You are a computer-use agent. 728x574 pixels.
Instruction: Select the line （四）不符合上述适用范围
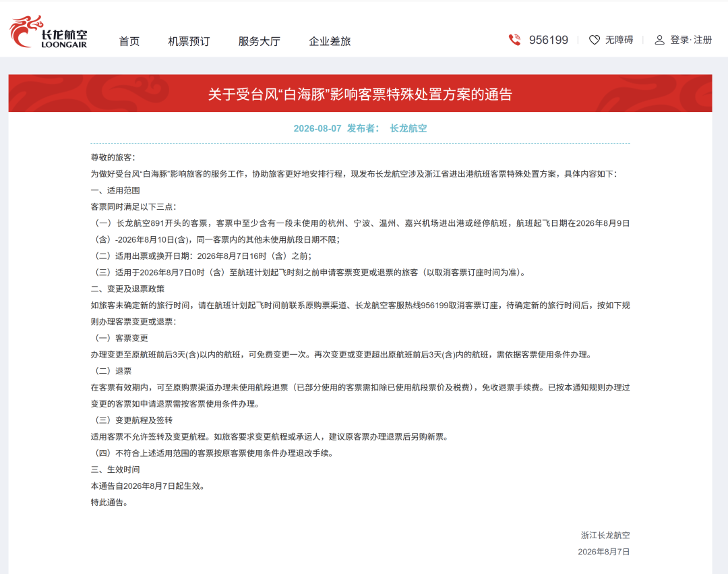coord(214,453)
